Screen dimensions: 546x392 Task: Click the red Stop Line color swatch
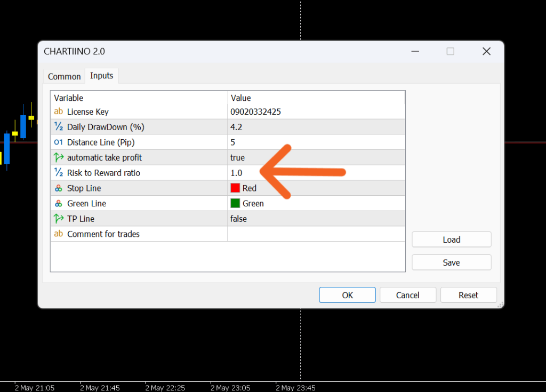pyautogui.click(x=235, y=188)
